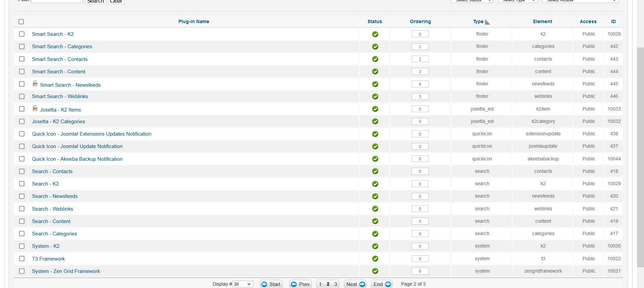Sort by the Ordering column header
644x288 pixels.
click(420, 21)
